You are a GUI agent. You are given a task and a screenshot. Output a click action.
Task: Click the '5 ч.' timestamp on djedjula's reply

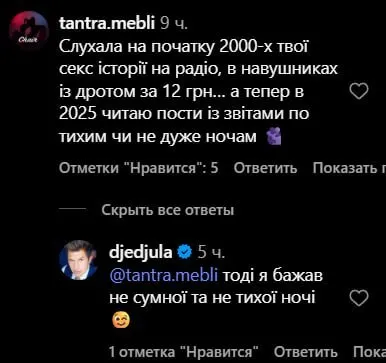coord(211,252)
